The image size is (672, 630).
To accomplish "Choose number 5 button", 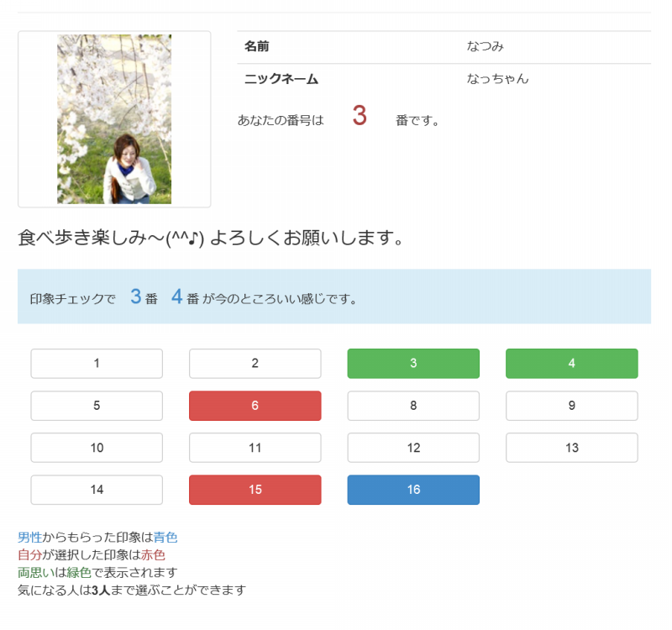I will 97,406.
